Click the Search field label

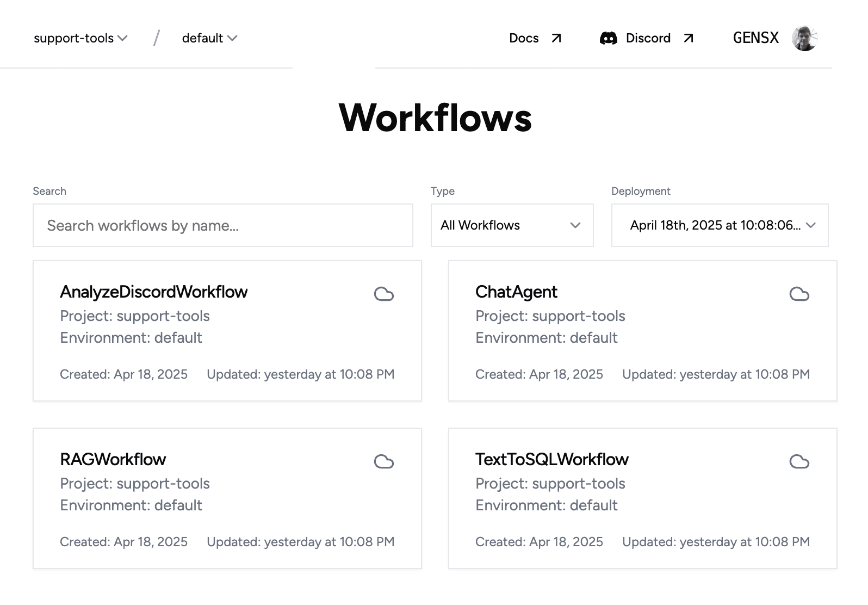(49, 191)
